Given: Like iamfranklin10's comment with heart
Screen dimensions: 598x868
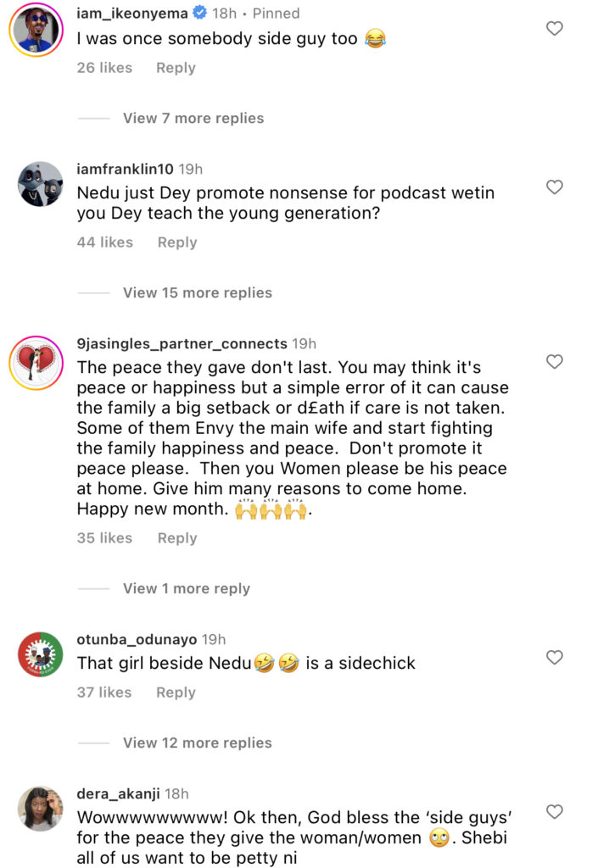Looking at the screenshot, I should coord(554,187).
